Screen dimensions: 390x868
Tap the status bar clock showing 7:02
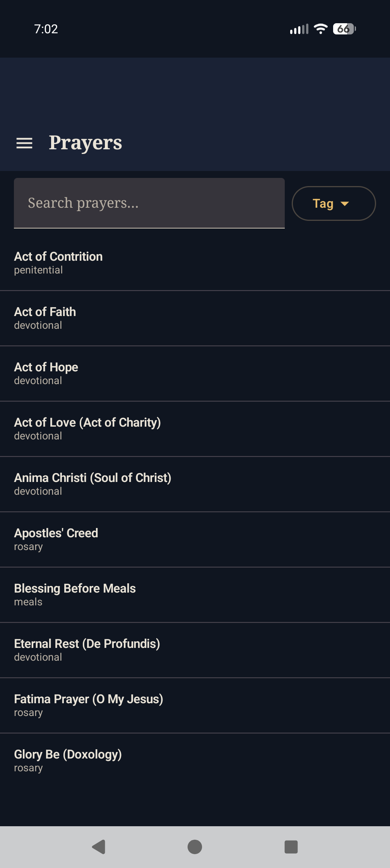click(46, 29)
